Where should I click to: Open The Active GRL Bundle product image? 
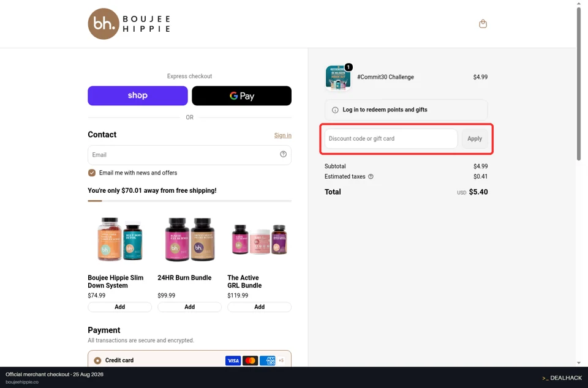point(259,239)
